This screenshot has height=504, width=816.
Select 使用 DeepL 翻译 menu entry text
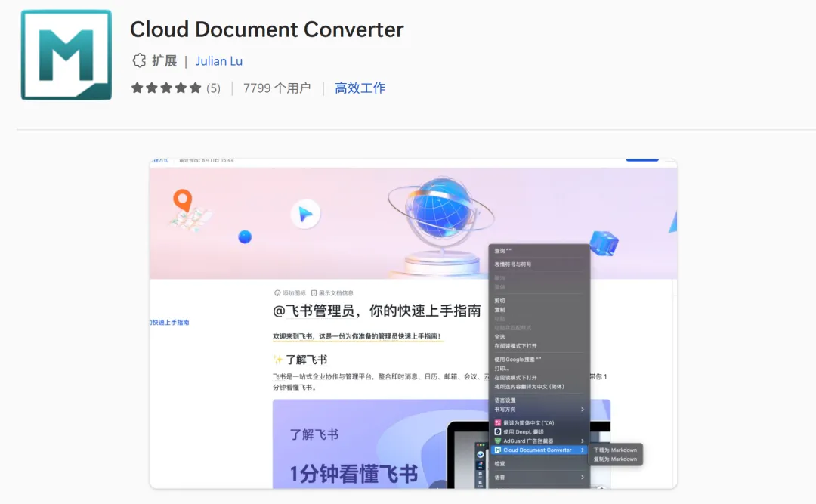(x=524, y=431)
